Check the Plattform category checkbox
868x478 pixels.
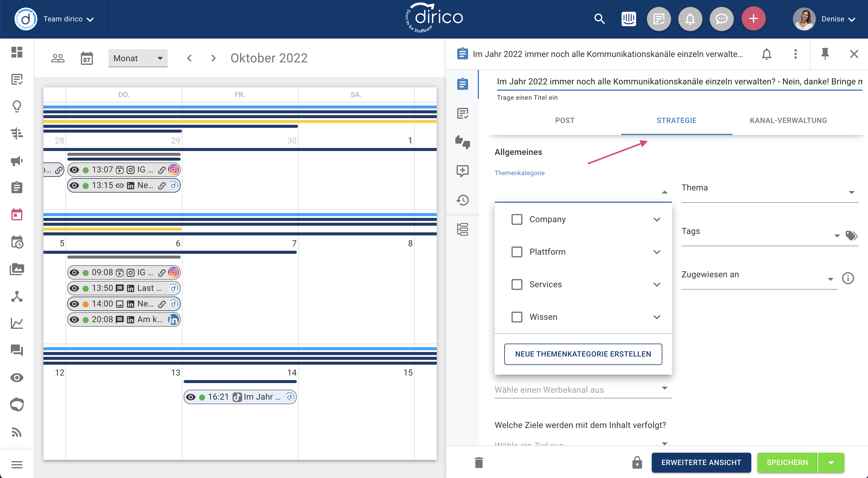click(x=517, y=252)
